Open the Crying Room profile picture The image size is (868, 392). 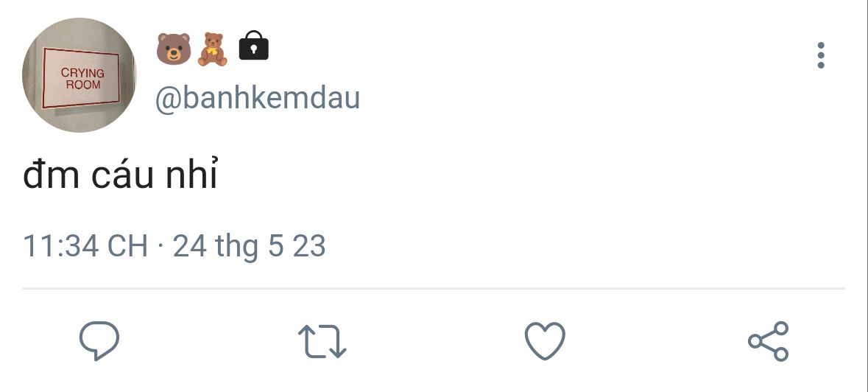click(80, 75)
